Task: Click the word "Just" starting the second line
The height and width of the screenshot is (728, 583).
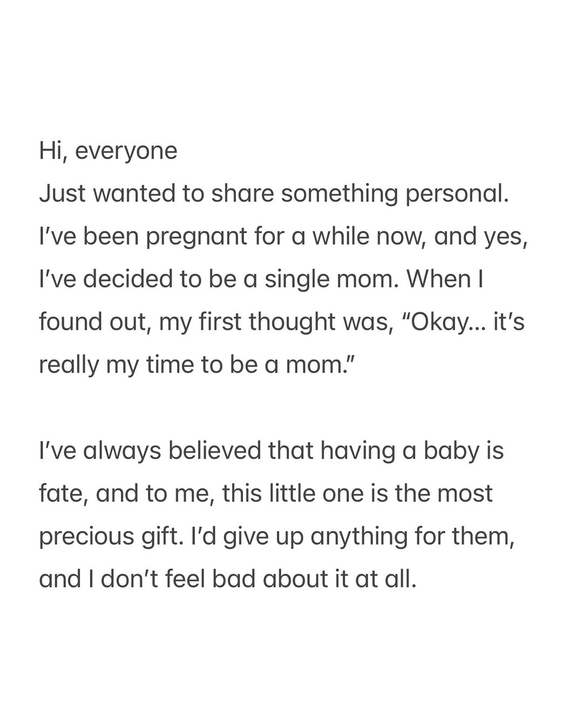Action: click(x=62, y=194)
